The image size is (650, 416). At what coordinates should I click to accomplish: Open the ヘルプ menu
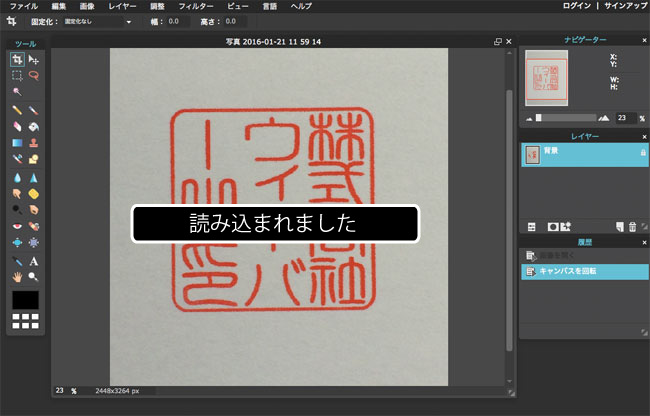click(x=301, y=6)
